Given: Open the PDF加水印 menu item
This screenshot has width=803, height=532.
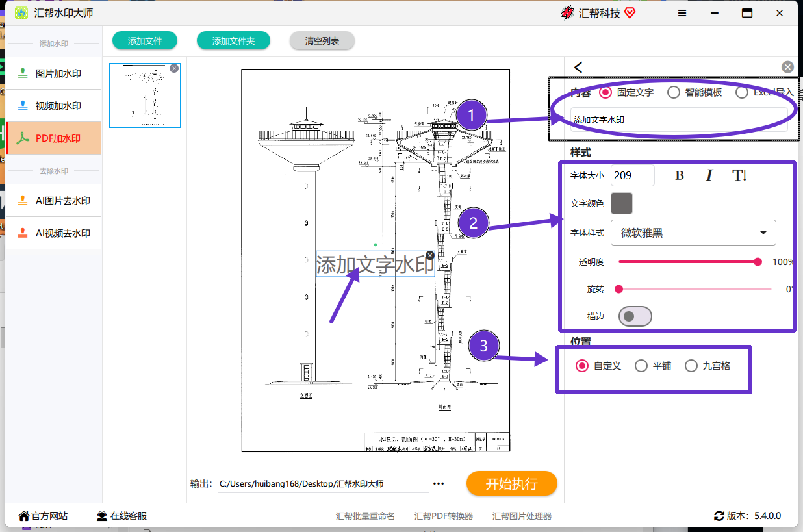Looking at the screenshot, I should click(x=54, y=138).
